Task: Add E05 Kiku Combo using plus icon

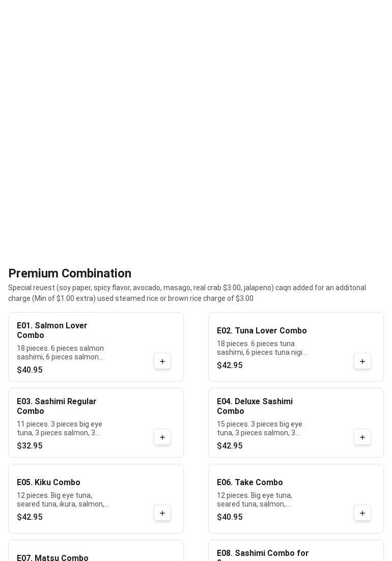Action: (x=162, y=513)
